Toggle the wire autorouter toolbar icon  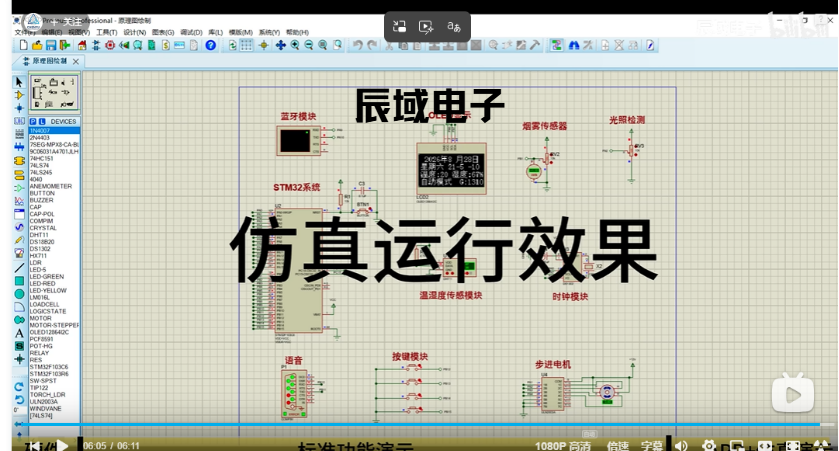[556, 45]
